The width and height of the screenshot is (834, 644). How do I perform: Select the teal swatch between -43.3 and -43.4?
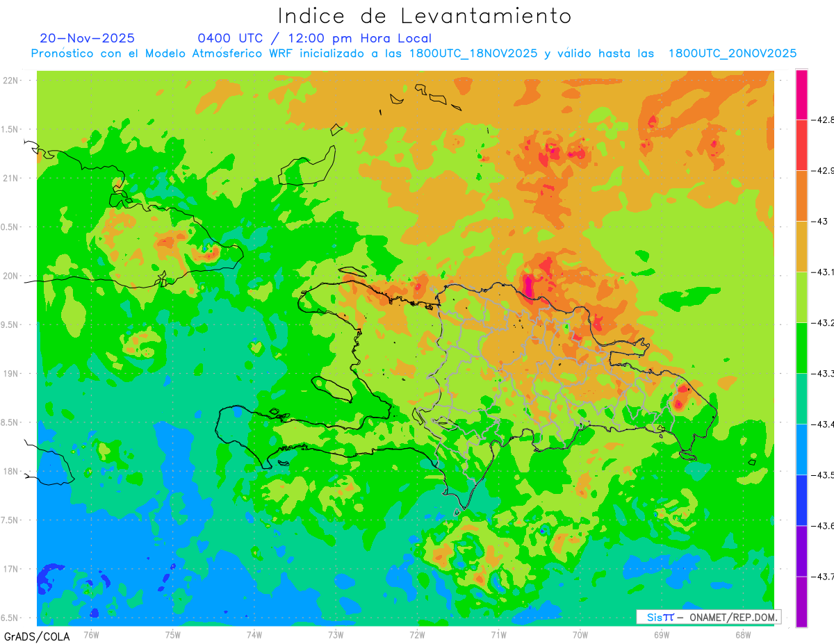pos(801,399)
